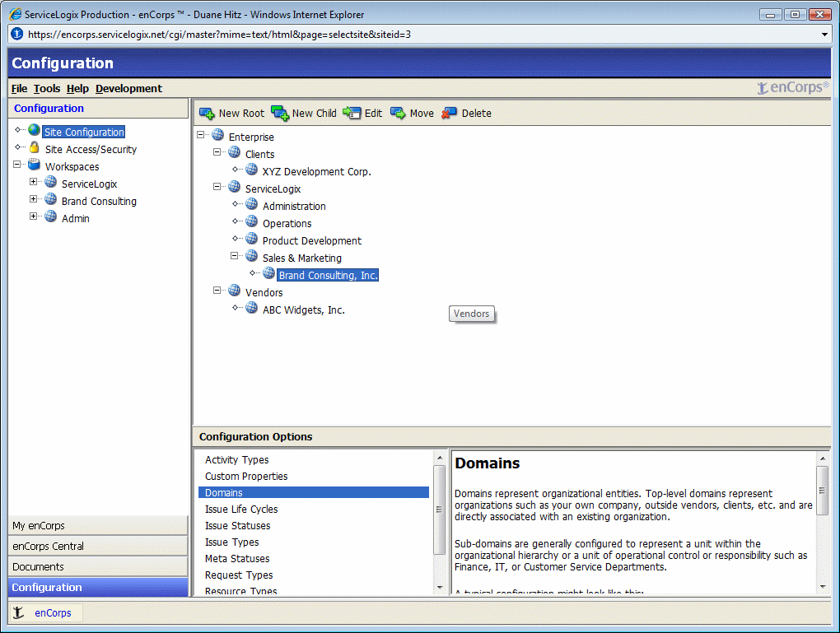Click the Operations domain globe icon

click(x=252, y=221)
